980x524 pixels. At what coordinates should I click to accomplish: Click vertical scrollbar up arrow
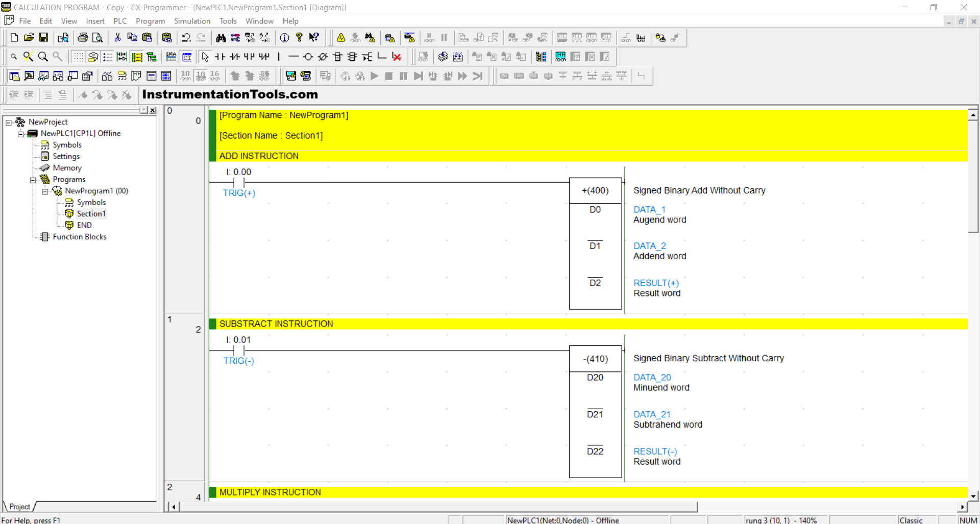[973, 115]
